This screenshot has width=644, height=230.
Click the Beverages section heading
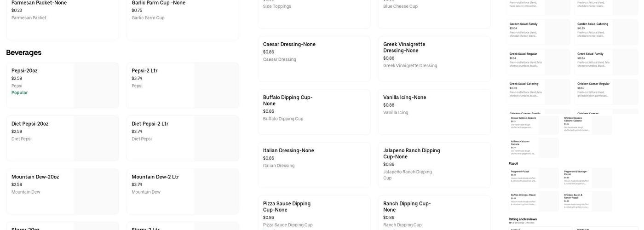[24, 52]
